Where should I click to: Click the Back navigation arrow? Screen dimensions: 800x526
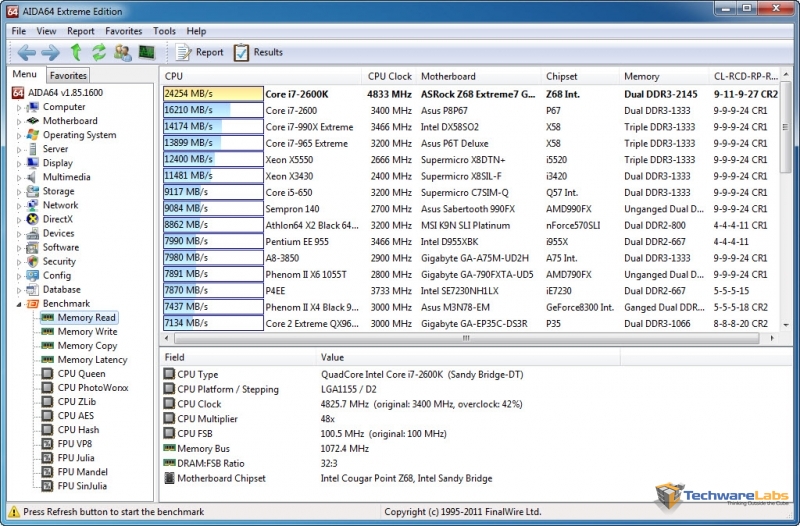point(26,52)
